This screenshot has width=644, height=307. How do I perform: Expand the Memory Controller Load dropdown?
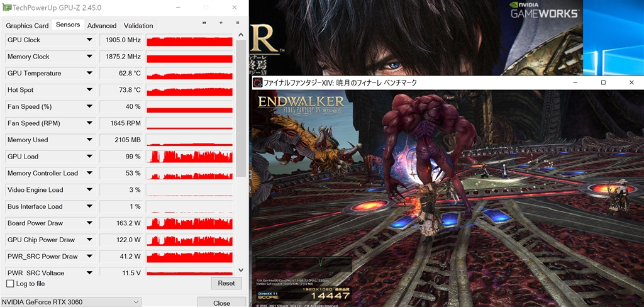89,173
